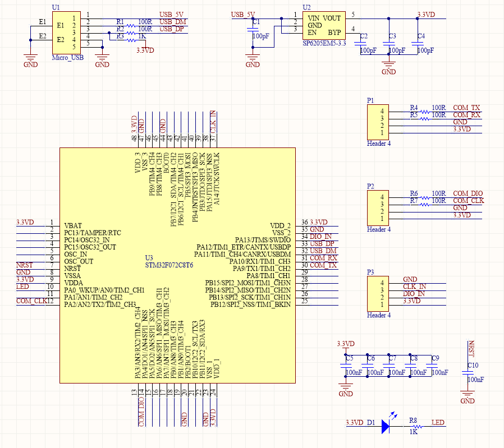Image resolution: width=504 pixels, height=448 pixels.
Task: Click the VBAT pin name on U3
Action: 73,226
